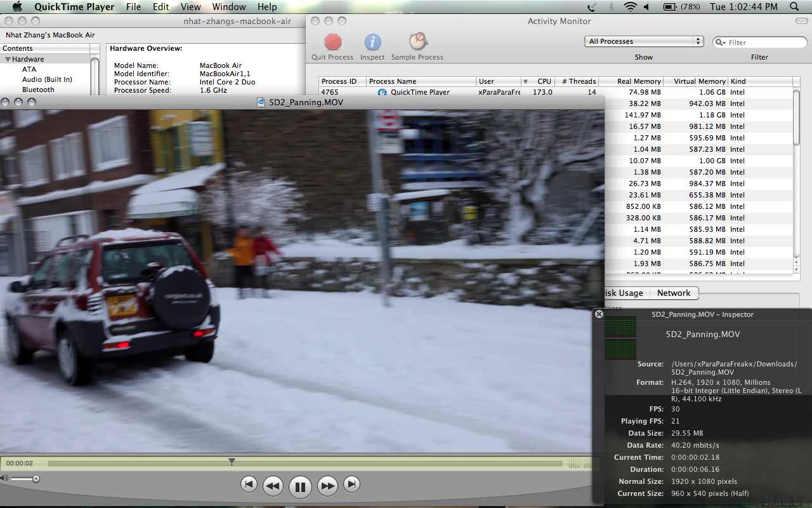Click the Activity Monitor toolbar toggle pill button
This screenshot has width=812, height=508.
(801, 21)
